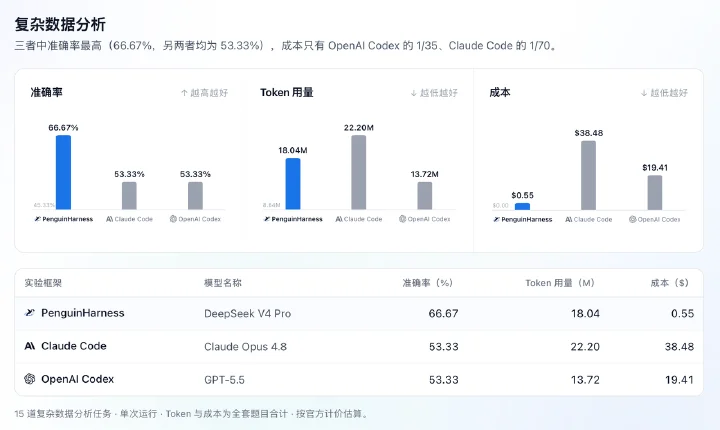
Task: Click the 成本 chart title
Action: tap(500, 92)
